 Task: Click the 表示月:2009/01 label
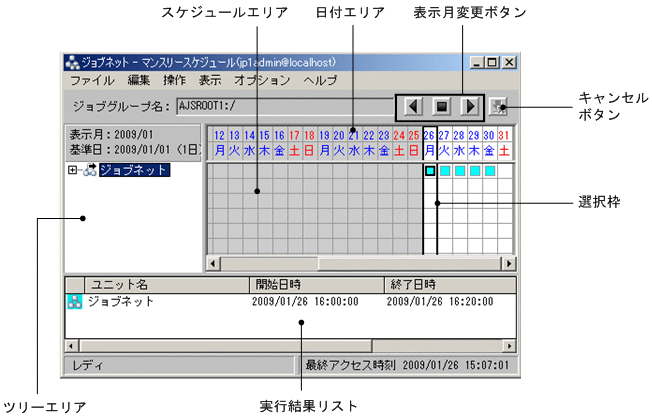[111, 135]
